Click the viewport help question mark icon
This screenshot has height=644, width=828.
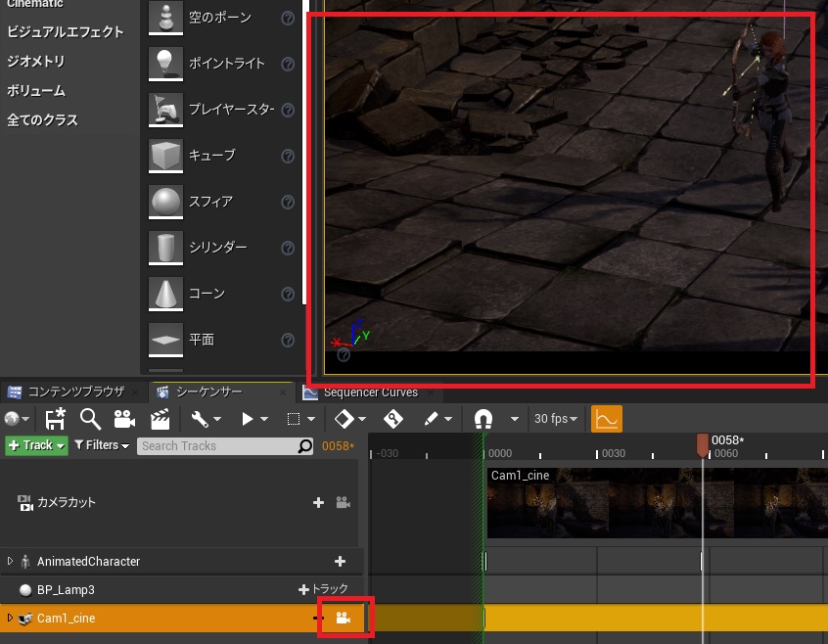pos(344,354)
